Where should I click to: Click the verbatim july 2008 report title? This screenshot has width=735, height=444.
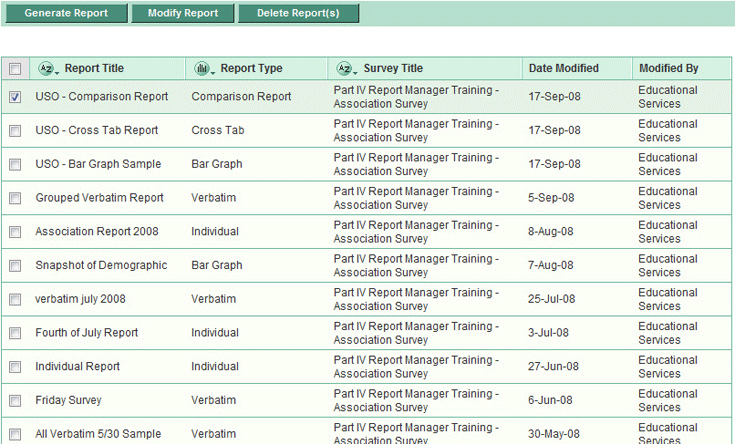[x=80, y=299]
